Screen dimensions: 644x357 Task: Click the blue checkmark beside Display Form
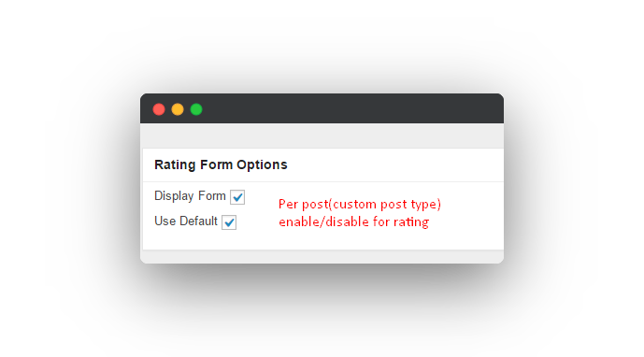coord(237,197)
